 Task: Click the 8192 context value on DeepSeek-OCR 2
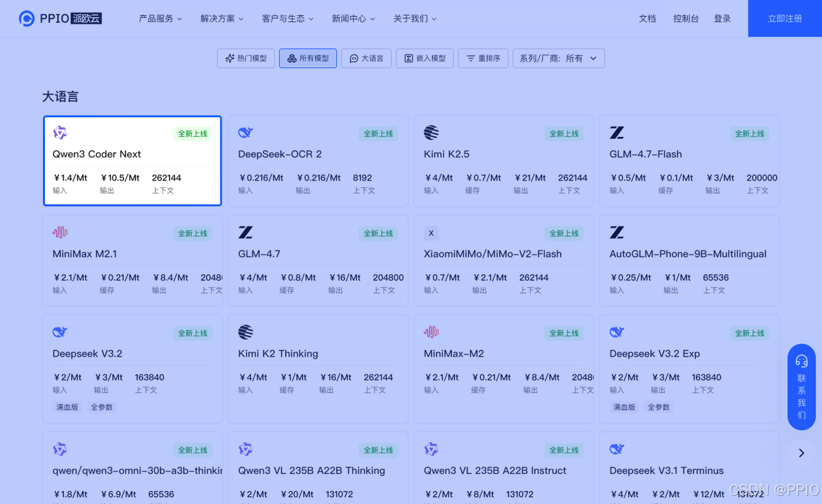coord(362,178)
